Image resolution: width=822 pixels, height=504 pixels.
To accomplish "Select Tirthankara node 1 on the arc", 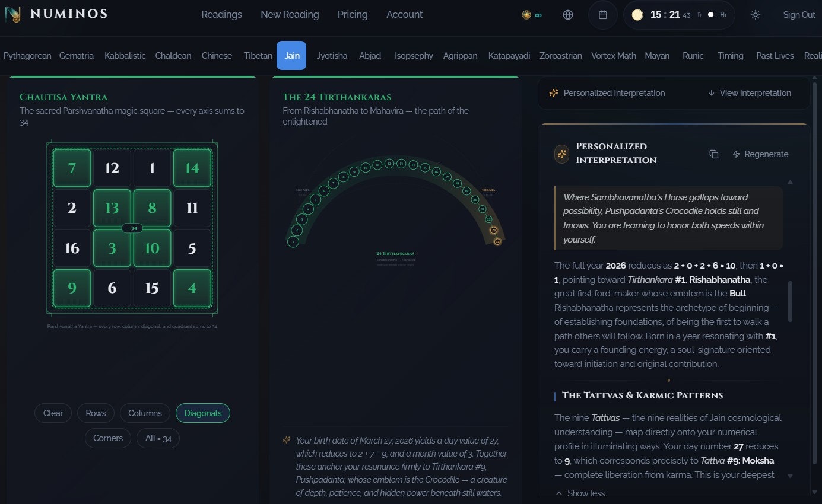I will tap(293, 241).
